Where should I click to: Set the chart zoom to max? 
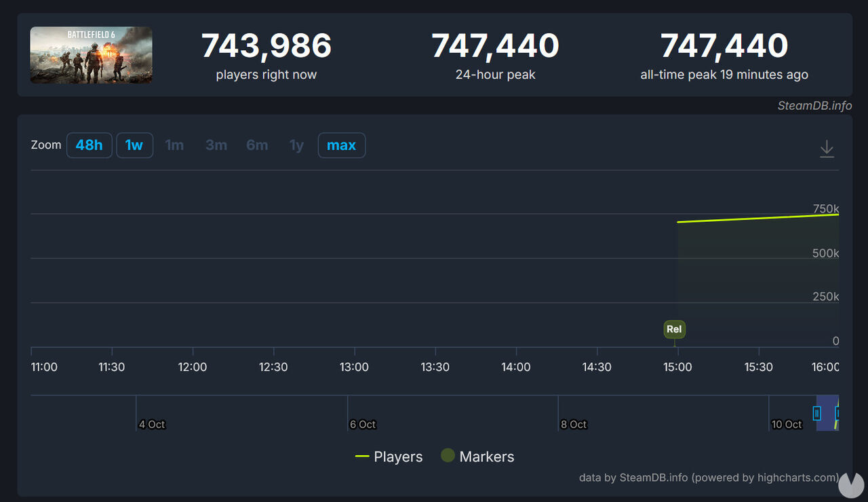coord(342,145)
